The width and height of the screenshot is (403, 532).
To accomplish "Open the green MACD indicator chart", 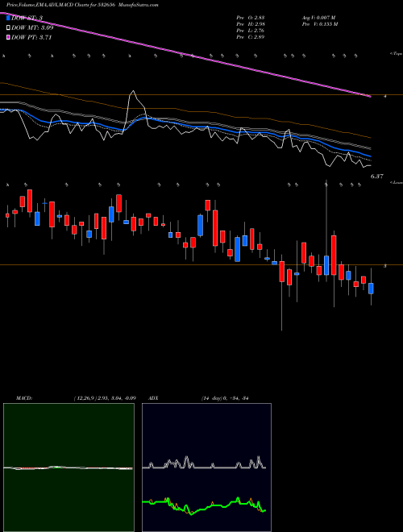I will pos(69,468).
